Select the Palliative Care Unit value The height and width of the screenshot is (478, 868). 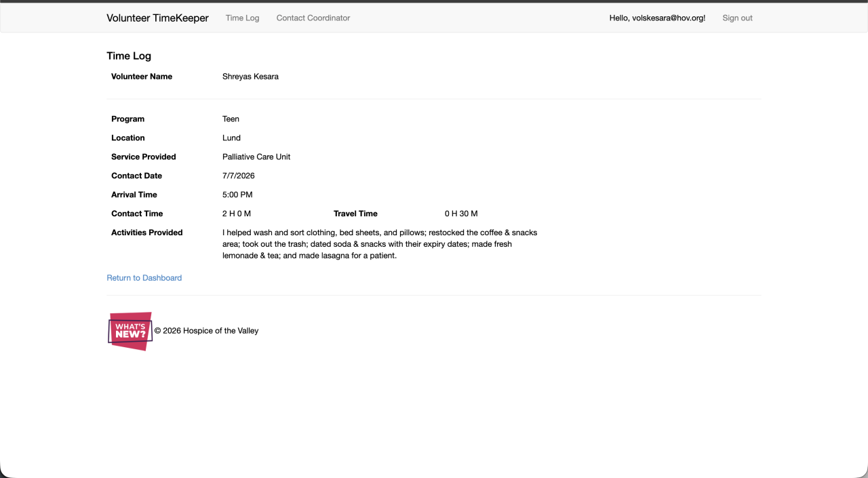click(256, 157)
